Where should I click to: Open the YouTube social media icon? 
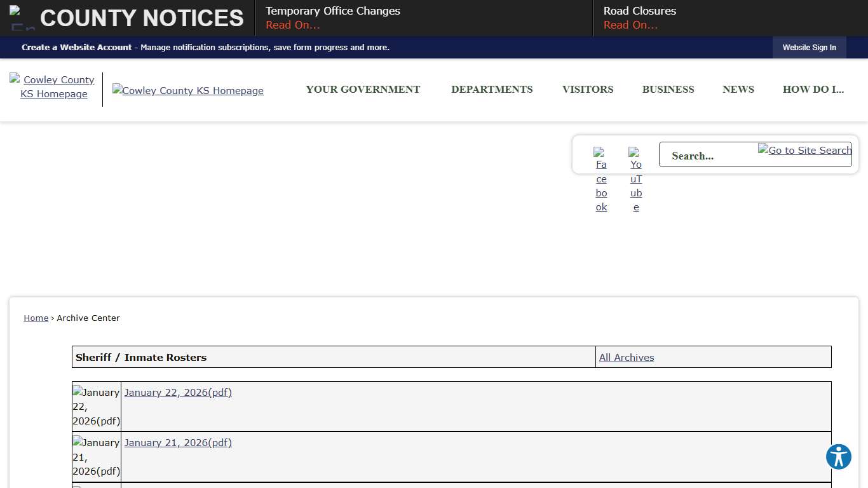click(x=635, y=179)
